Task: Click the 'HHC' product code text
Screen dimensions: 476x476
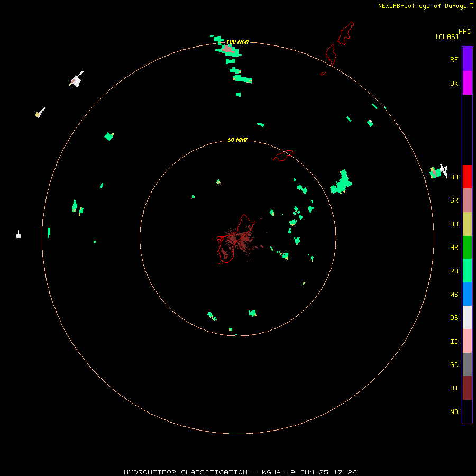Action: click(464, 31)
